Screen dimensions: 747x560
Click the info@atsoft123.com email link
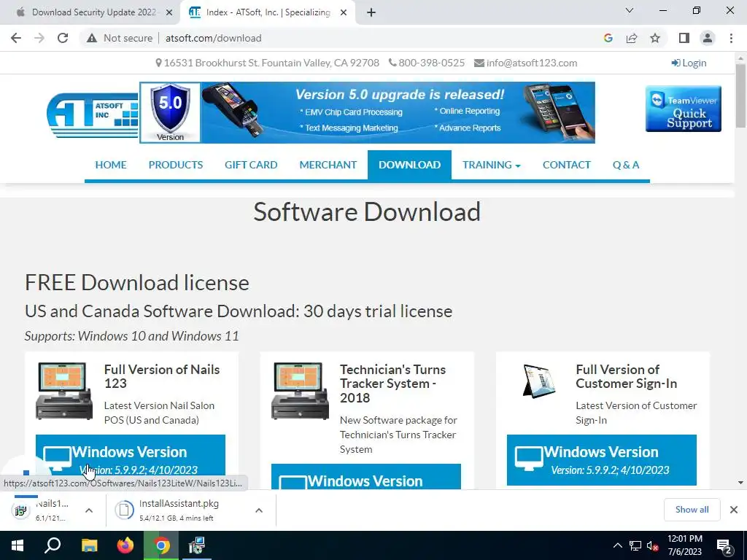pyautogui.click(x=526, y=63)
